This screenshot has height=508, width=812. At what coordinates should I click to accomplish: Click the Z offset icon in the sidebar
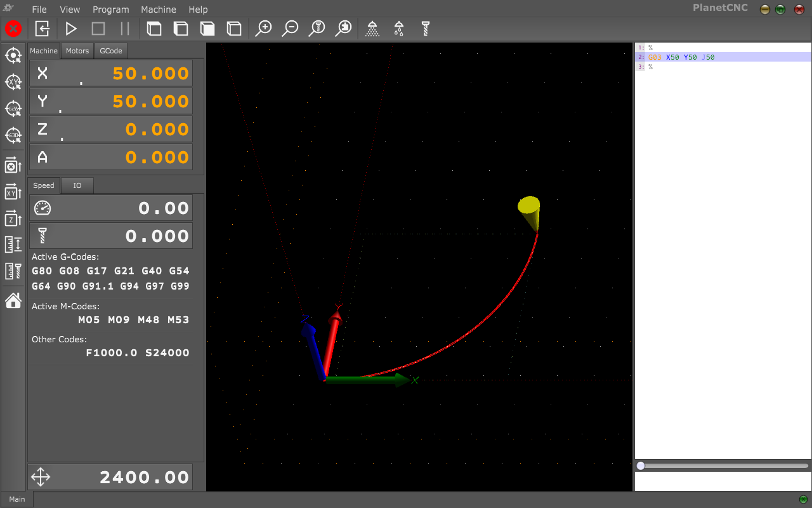click(x=13, y=218)
